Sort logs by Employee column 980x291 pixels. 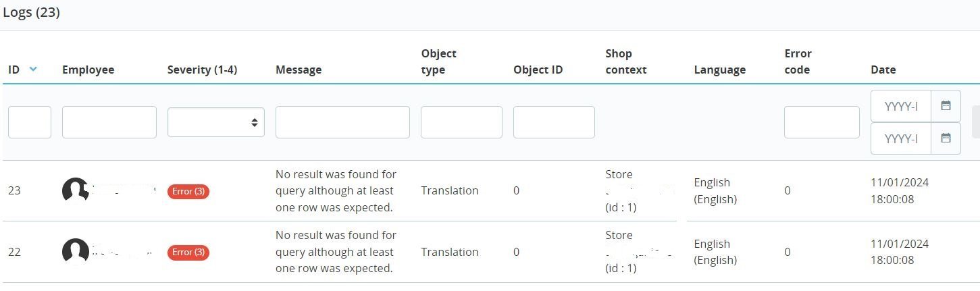click(88, 70)
